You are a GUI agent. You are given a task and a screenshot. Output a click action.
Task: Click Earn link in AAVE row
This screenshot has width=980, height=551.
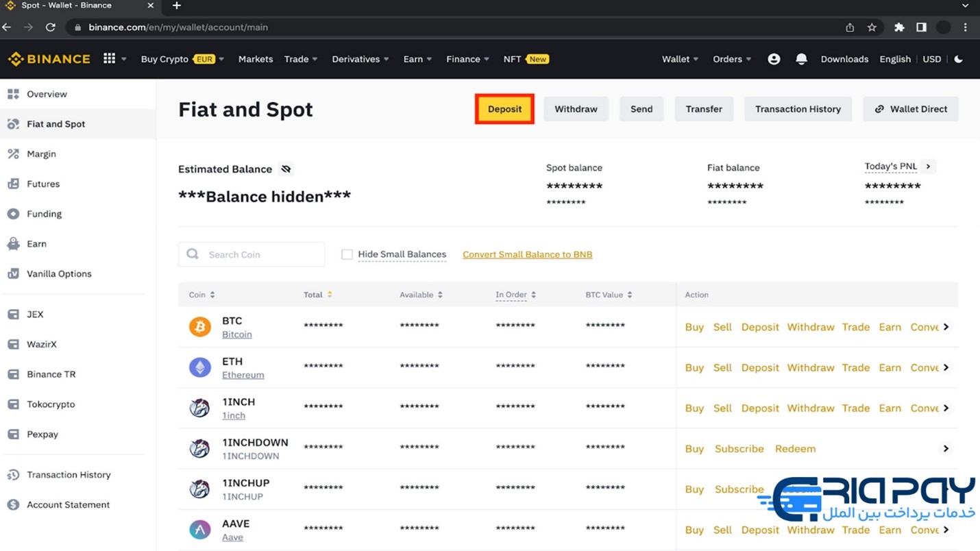point(890,530)
